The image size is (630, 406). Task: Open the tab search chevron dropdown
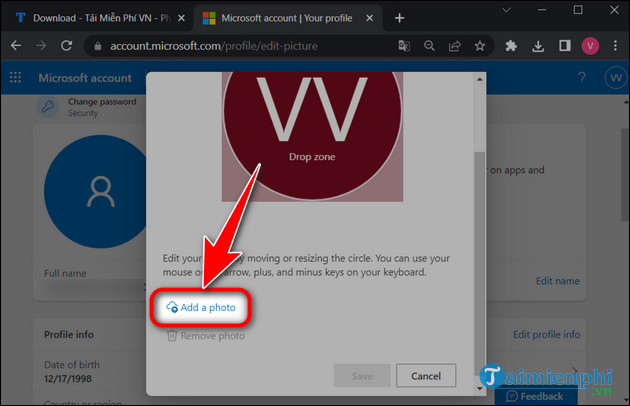click(507, 10)
